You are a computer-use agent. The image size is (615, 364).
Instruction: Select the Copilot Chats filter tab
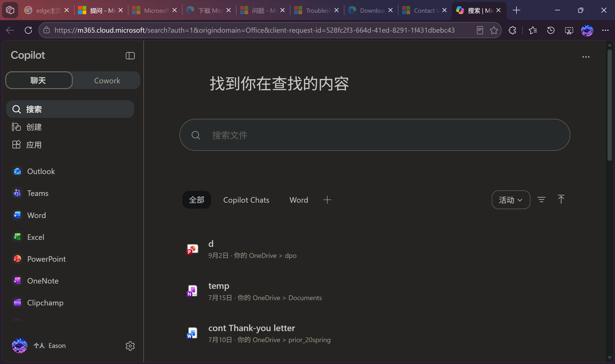pos(246,200)
